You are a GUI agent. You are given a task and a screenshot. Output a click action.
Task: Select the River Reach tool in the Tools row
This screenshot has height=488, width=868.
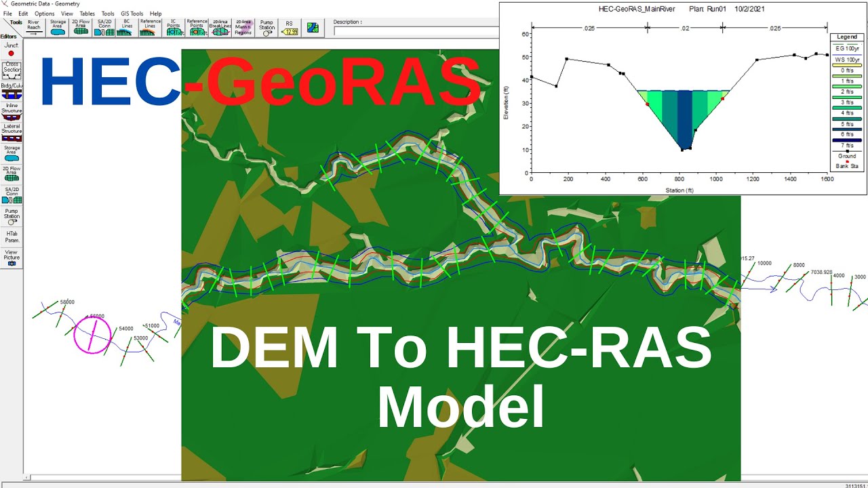pyautogui.click(x=34, y=28)
